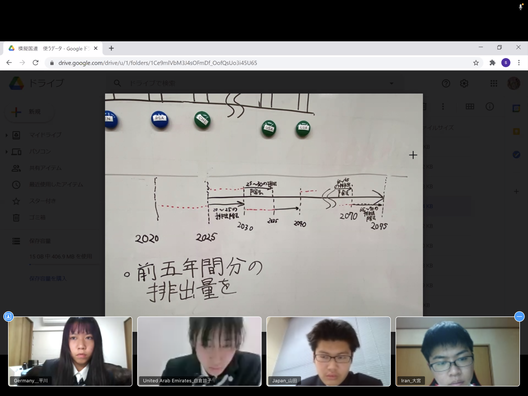Screen dimensions: 528x396
Task: Open a new browser tab
Action: pos(111,48)
